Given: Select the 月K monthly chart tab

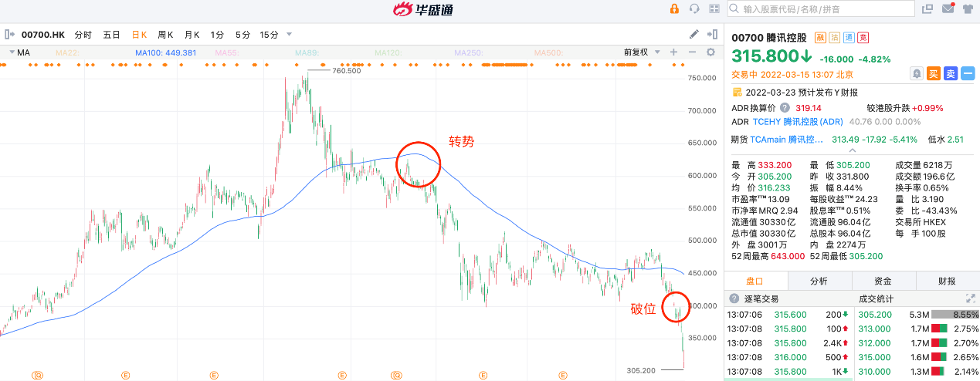Looking at the screenshot, I should pos(192,35).
